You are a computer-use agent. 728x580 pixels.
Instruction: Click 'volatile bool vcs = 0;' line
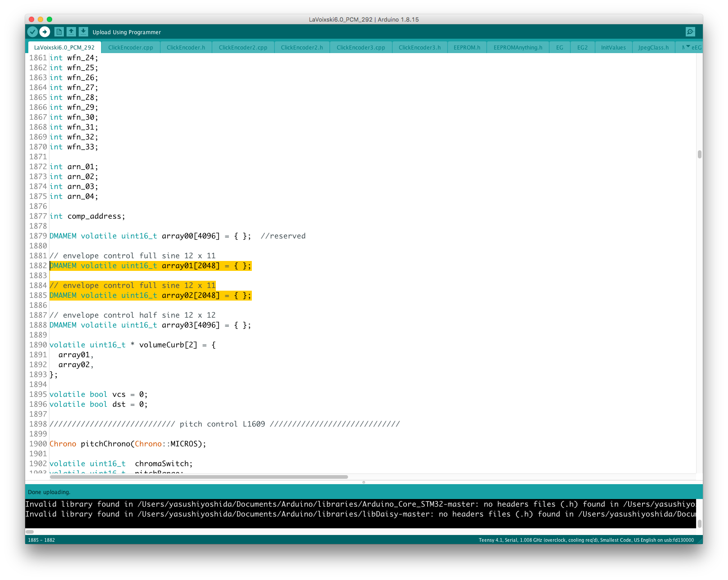point(98,395)
